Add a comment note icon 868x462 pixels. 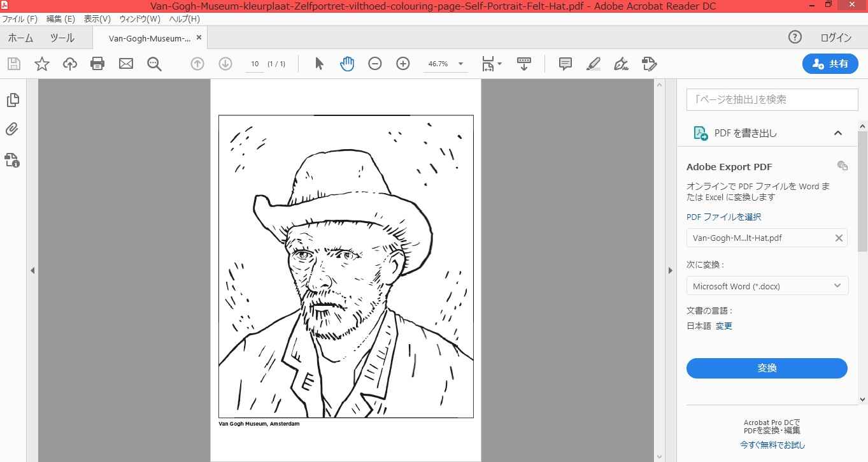[565, 64]
